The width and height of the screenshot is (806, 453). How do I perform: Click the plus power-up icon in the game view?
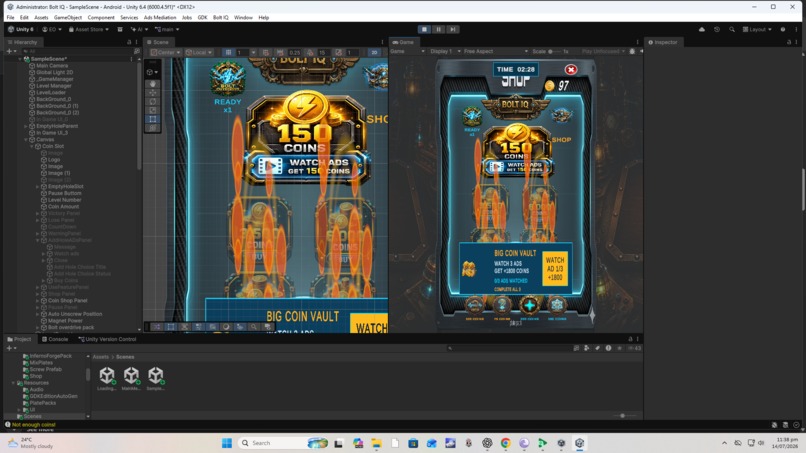pyautogui.click(x=529, y=305)
